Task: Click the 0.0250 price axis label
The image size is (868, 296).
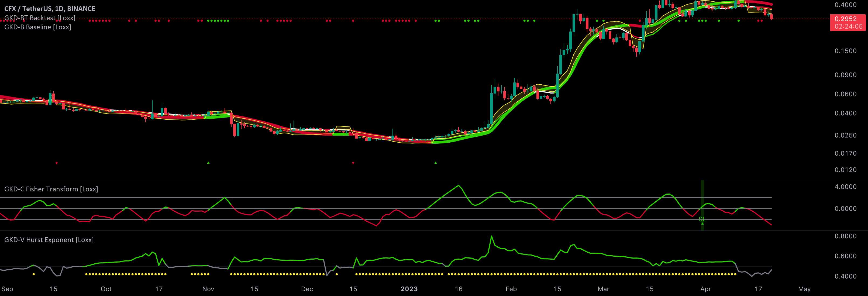Action: tap(845, 136)
